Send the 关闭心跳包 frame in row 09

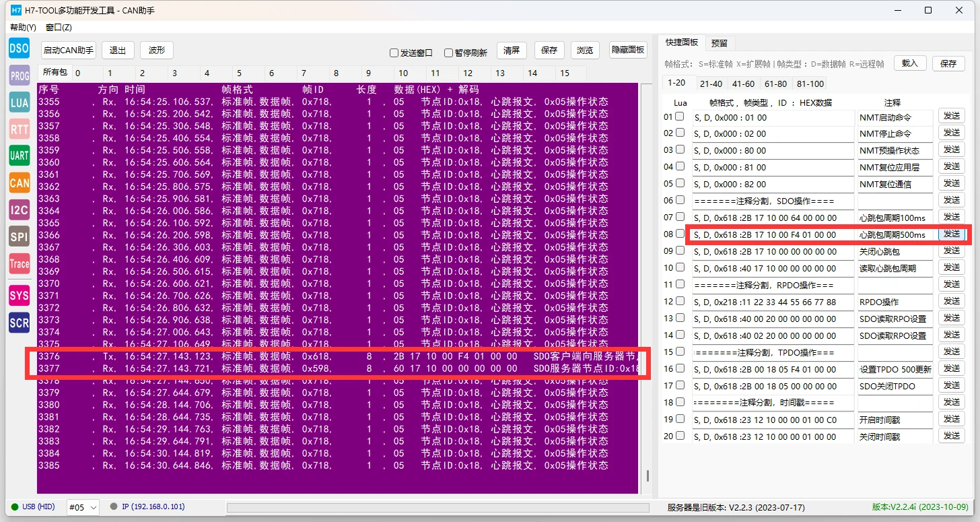pyautogui.click(x=951, y=251)
